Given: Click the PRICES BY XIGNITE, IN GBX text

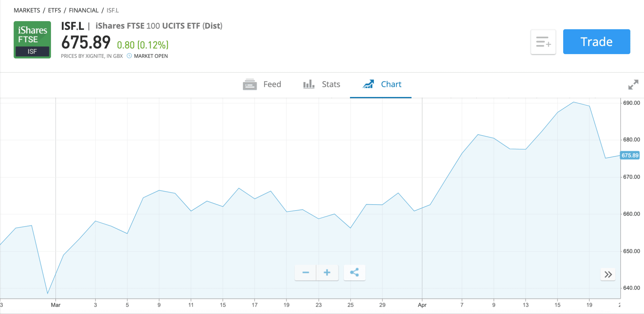Looking at the screenshot, I should pyautogui.click(x=92, y=56).
